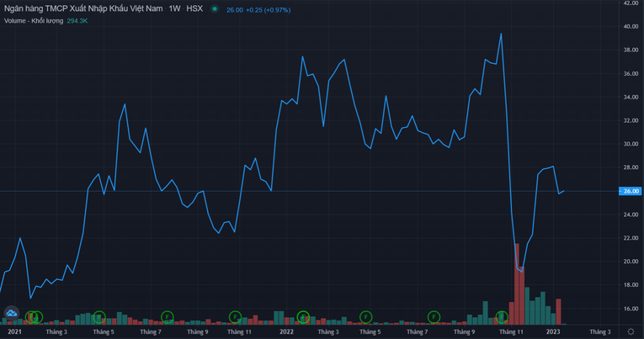Click the tallest red volume bar
The height and width of the screenshot is (339, 644).
tap(517, 283)
